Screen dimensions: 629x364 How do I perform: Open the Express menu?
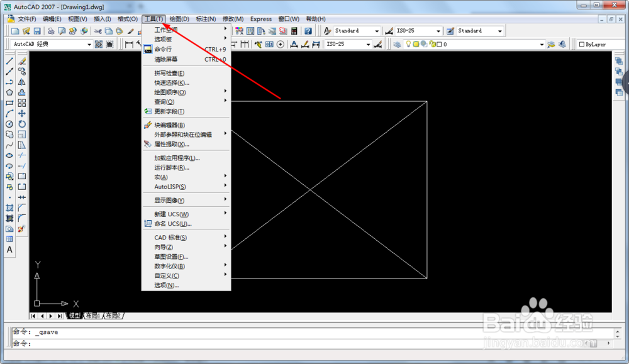tap(261, 19)
